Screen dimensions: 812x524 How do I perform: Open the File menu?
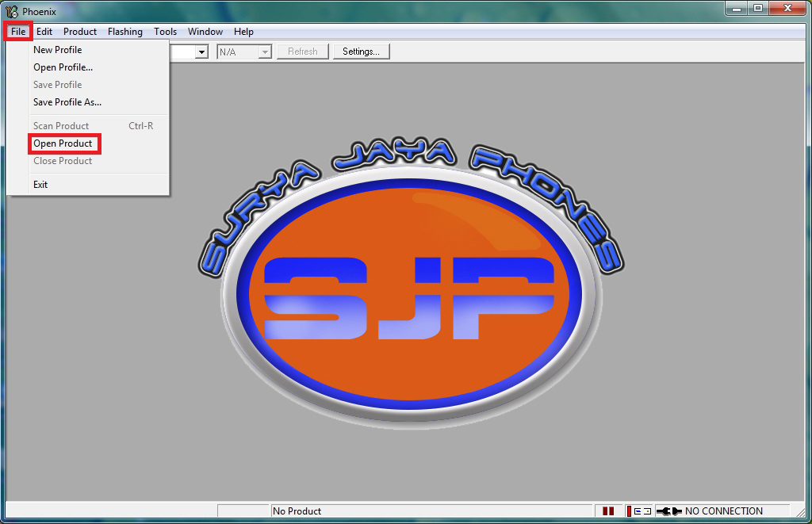18,32
